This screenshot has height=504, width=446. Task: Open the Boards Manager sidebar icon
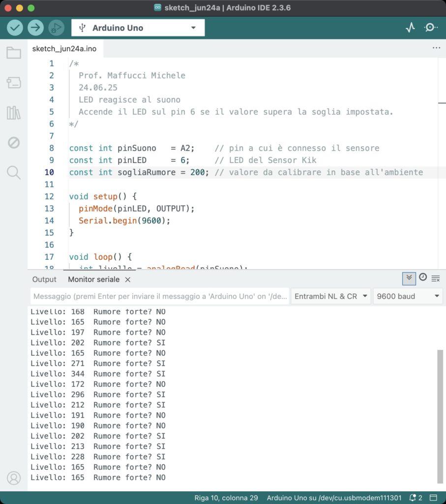(14, 83)
